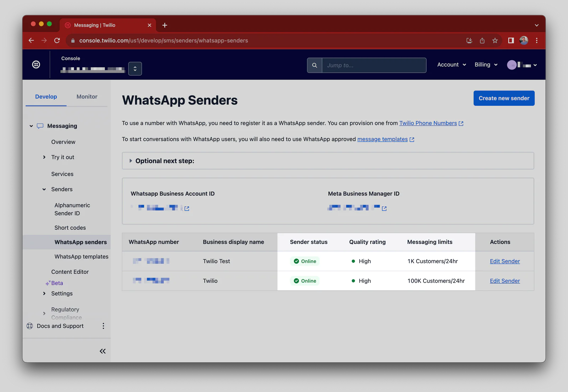Open Docs and Support
568x392 pixels.
point(60,326)
